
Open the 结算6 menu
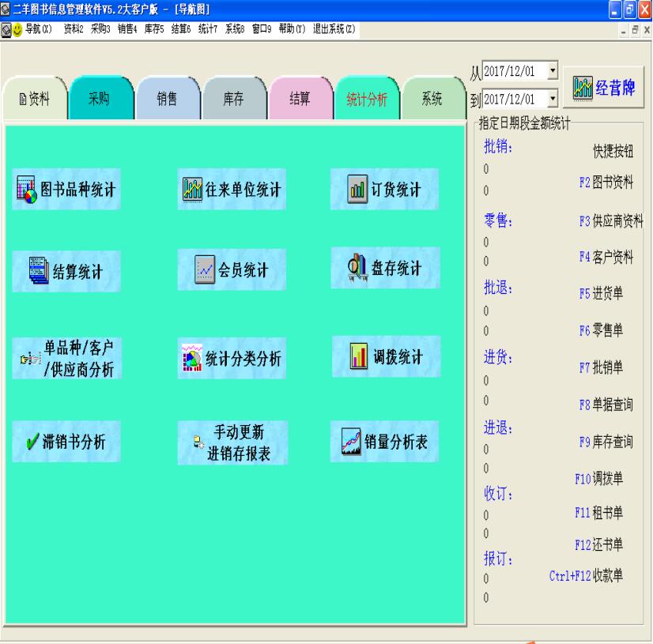click(x=181, y=29)
